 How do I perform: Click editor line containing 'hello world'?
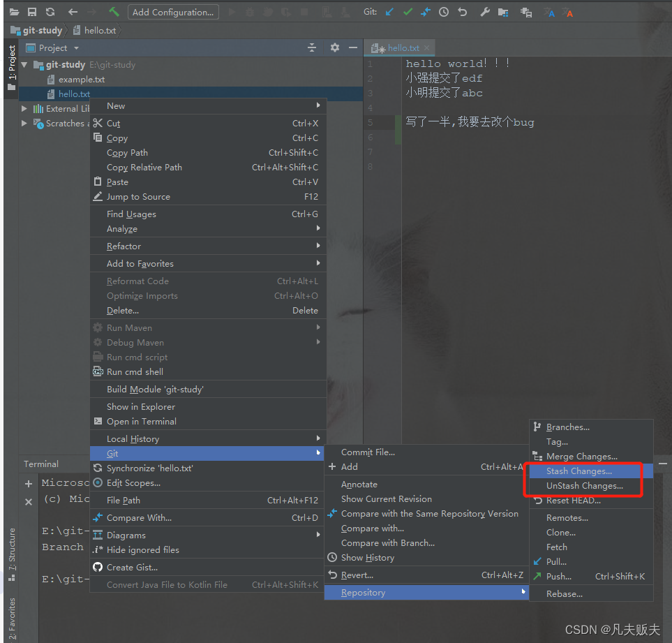pyautogui.click(x=458, y=64)
